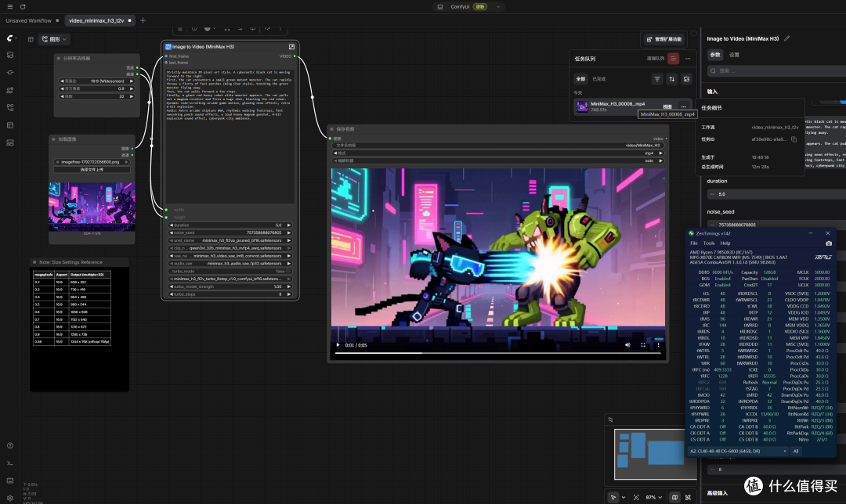
Task: Click the 选择文件上传 upload button
Action: (92, 170)
